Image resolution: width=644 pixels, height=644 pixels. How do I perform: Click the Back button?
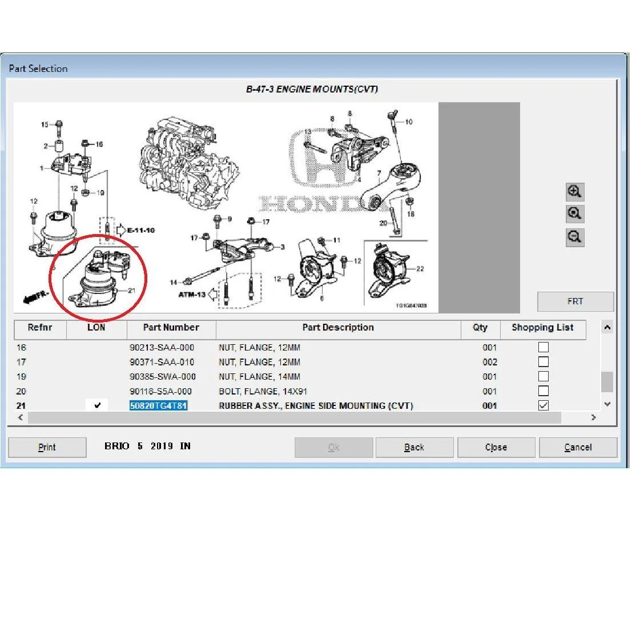coord(414,447)
